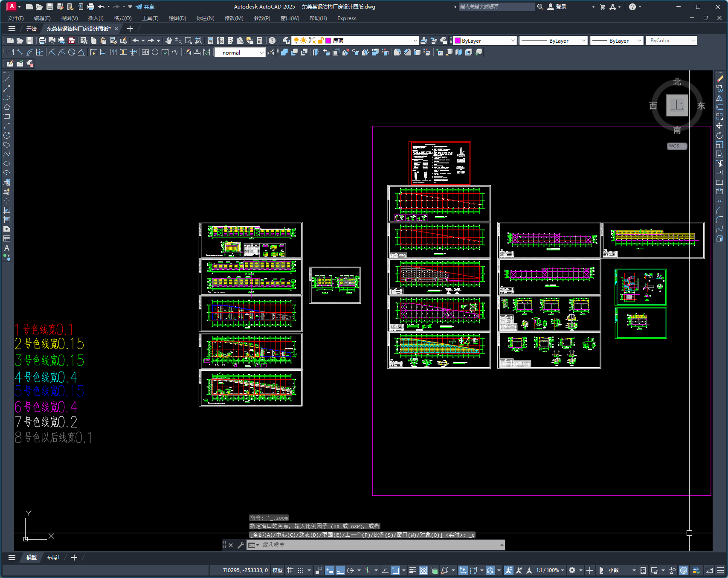
Task: Open Layer Properties Manager icon
Action: click(x=286, y=41)
